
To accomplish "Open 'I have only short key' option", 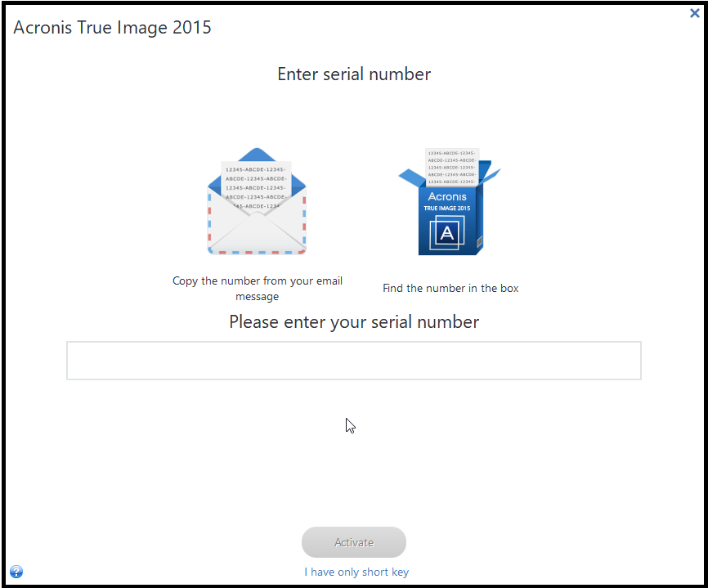I will [356, 572].
